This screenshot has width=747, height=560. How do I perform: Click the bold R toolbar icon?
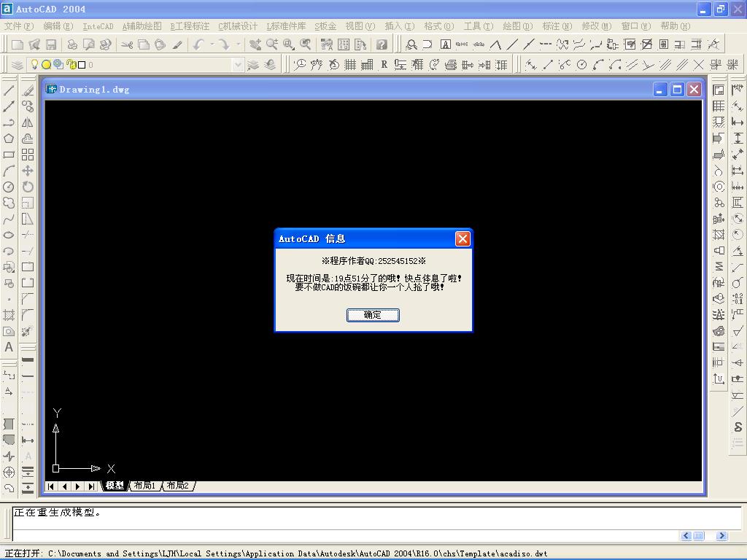384,65
